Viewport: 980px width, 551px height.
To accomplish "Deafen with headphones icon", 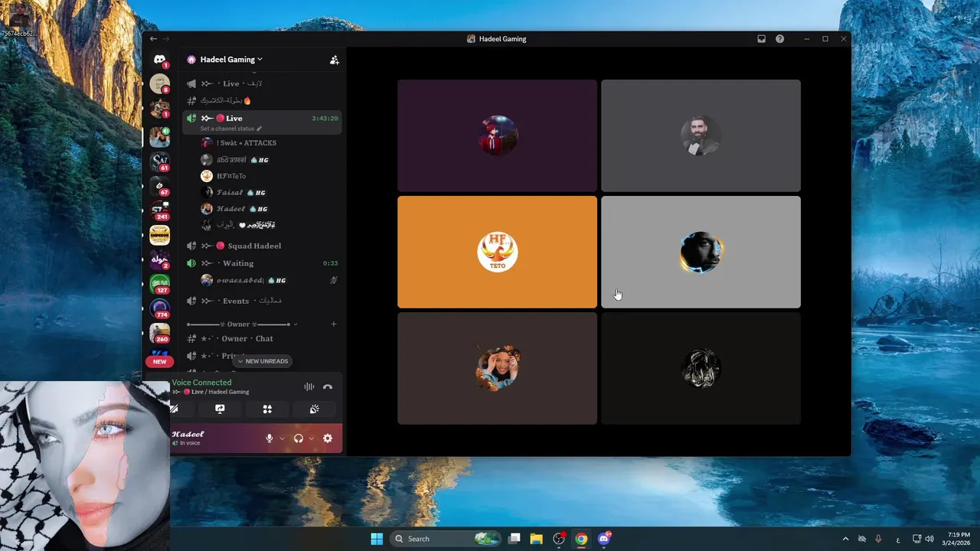I will [x=299, y=439].
